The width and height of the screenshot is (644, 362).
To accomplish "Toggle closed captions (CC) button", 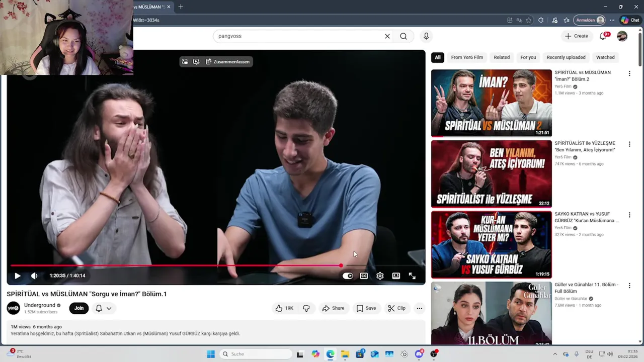I will (x=364, y=276).
